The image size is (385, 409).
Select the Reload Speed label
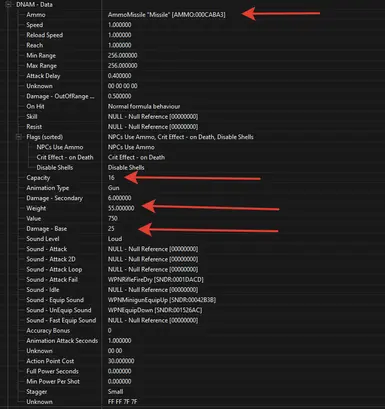point(45,35)
